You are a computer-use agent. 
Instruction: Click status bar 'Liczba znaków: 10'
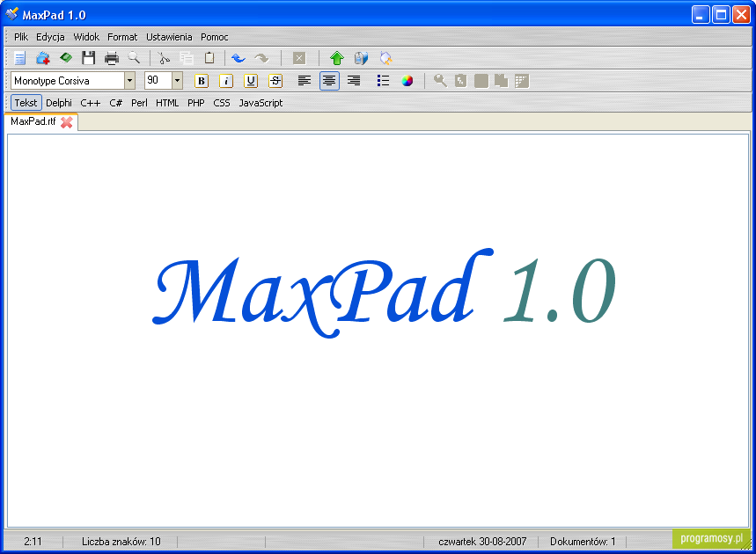point(121,542)
